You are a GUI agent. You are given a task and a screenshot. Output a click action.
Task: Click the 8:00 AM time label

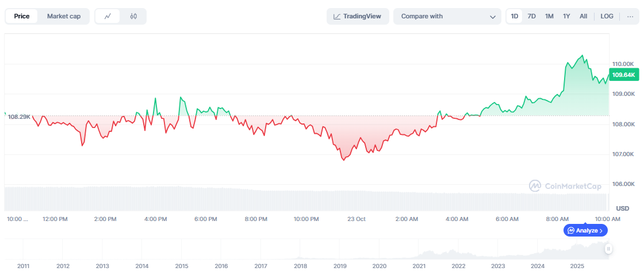(x=557, y=219)
